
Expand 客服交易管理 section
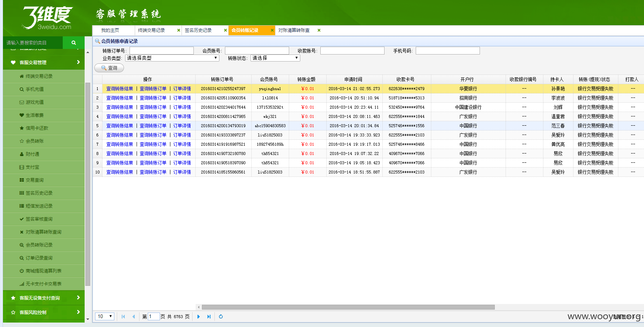point(44,62)
